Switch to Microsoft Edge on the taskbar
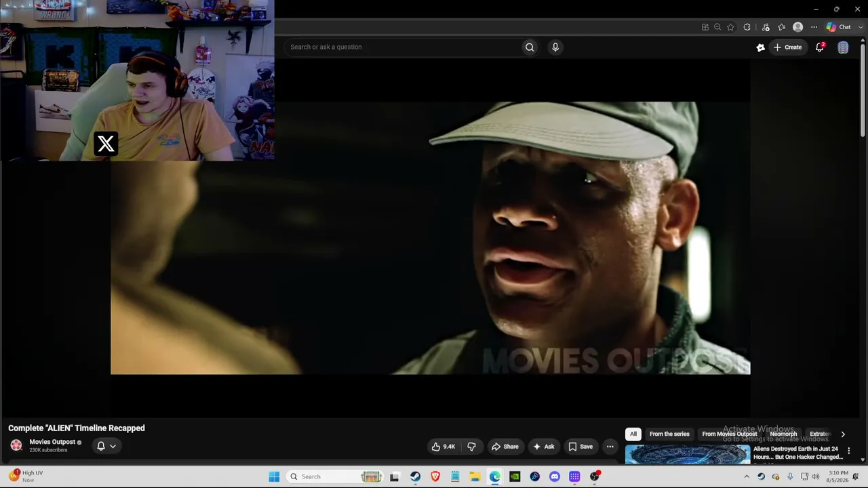 [x=495, y=476]
